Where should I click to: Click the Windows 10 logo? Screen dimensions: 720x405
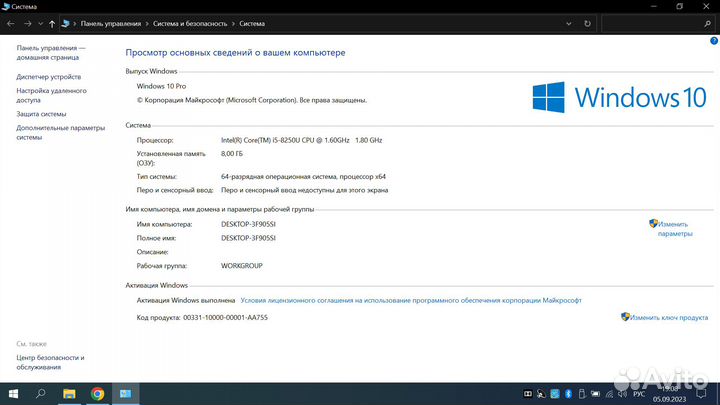click(619, 97)
